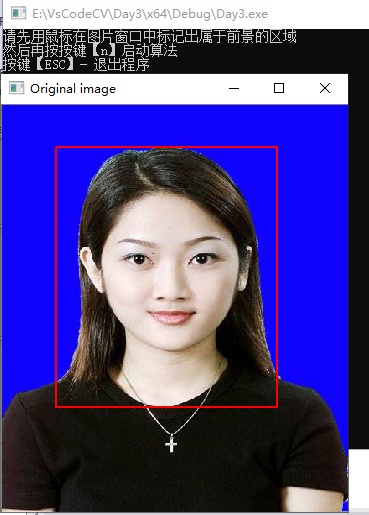Click the bottom edge of the red rectangle

pos(166,407)
